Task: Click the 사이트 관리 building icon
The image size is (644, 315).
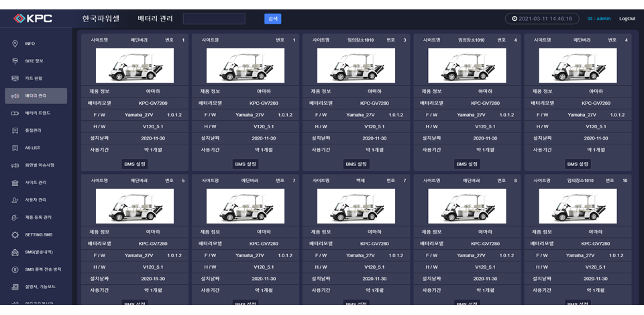Action: pyautogui.click(x=15, y=183)
